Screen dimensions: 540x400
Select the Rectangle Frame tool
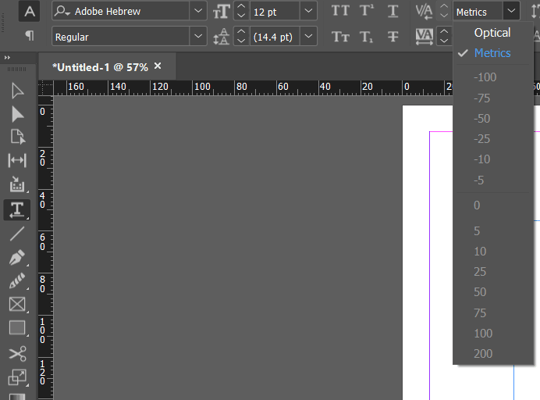coord(17,305)
